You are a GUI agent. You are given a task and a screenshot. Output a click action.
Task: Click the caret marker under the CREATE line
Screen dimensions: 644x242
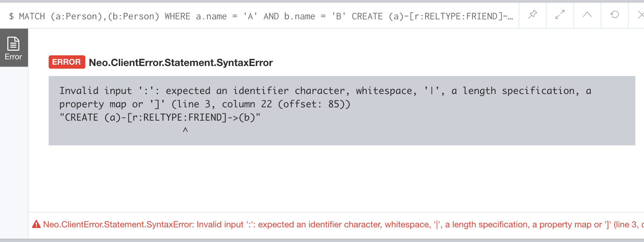185,130
